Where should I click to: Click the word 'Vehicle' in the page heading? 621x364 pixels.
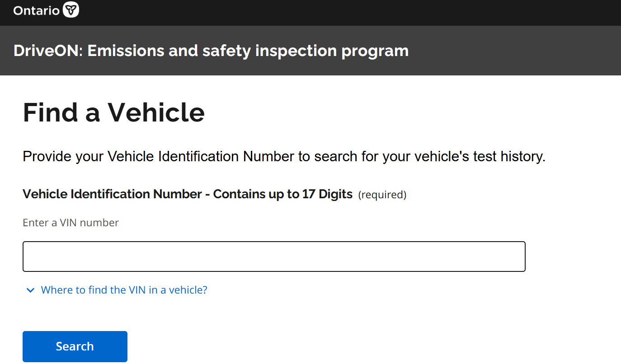click(x=156, y=112)
